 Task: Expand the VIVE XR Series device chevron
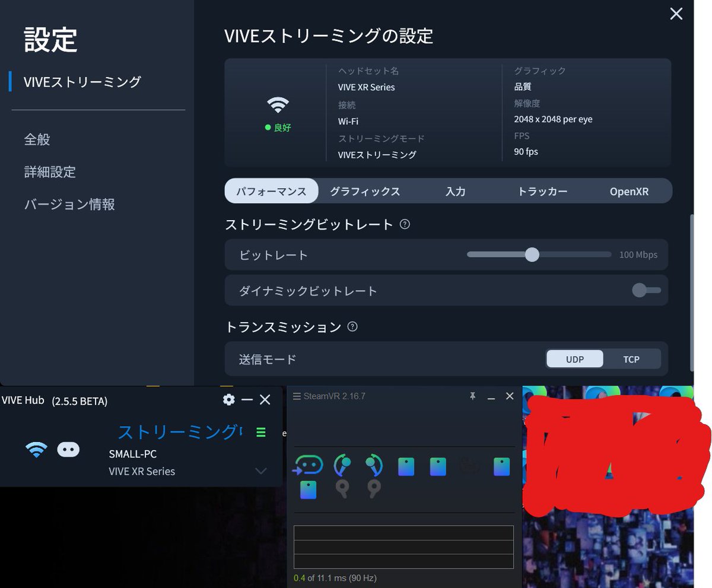click(x=260, y=471)
